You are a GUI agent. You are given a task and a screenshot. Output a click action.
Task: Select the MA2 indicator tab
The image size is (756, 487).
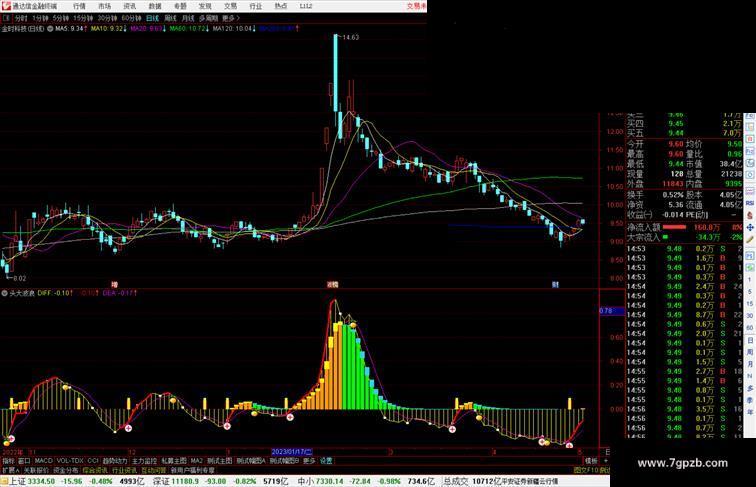197,461
